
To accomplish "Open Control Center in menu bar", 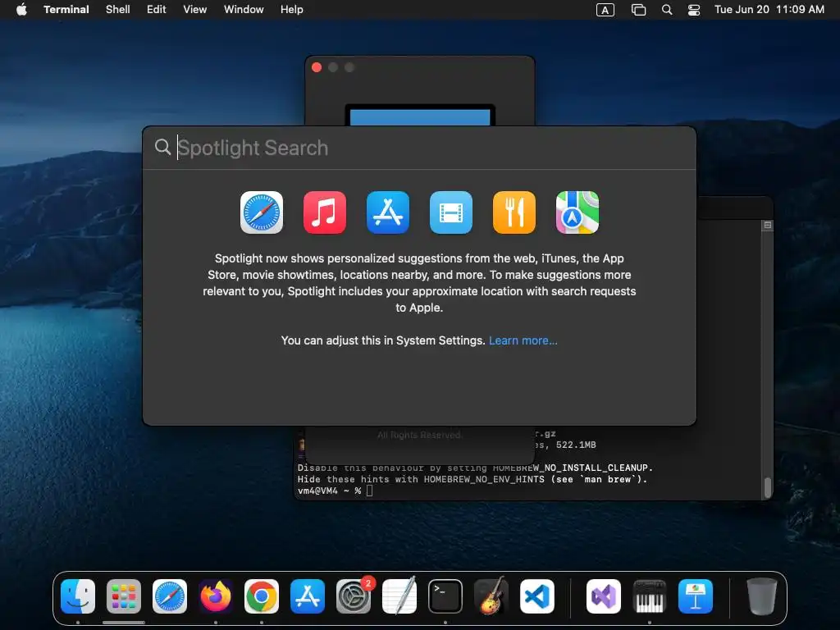I will 694,10.
